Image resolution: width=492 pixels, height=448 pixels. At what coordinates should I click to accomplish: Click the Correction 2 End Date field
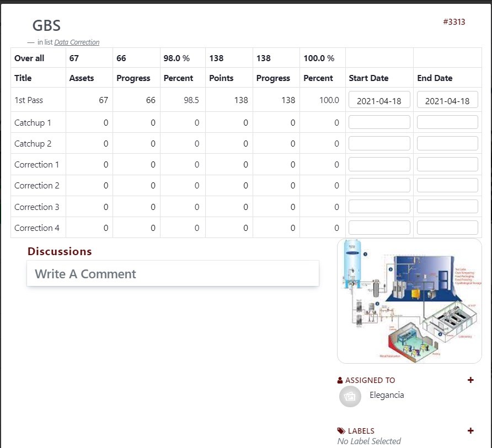point(447,185)
